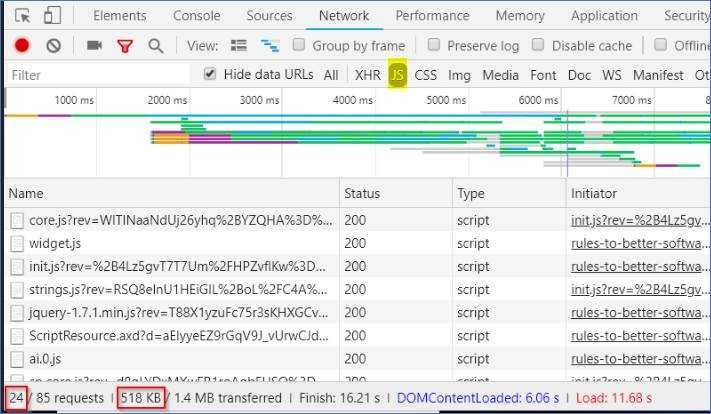This screenshot has height=414, width=711.
Task: Open the network search magnifier
Action: tap(155, 46)
